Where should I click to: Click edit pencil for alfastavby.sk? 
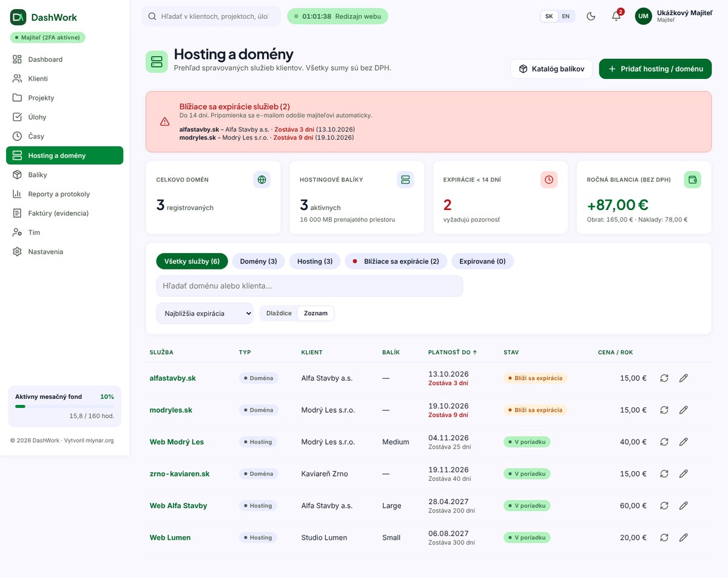[x=684, y=378]
